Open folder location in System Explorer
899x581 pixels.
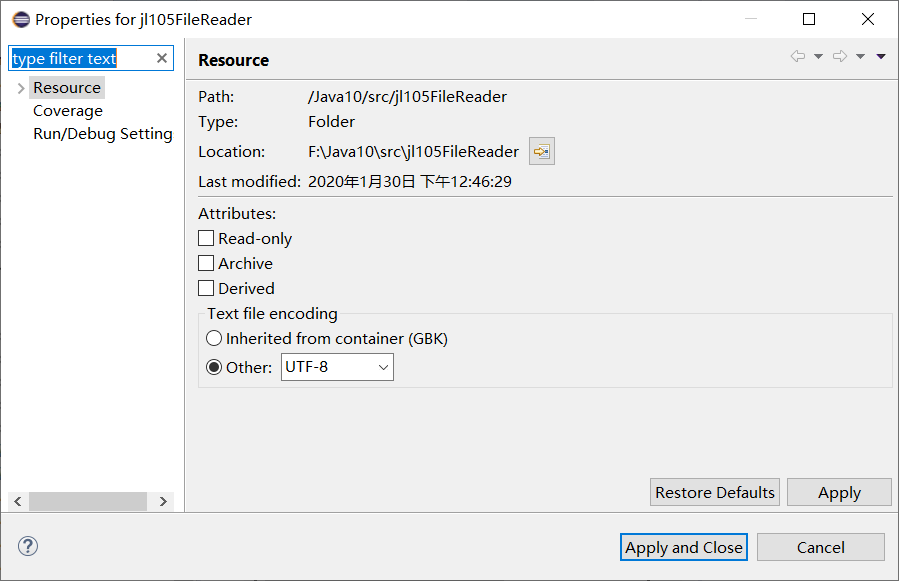coord(541,150)
